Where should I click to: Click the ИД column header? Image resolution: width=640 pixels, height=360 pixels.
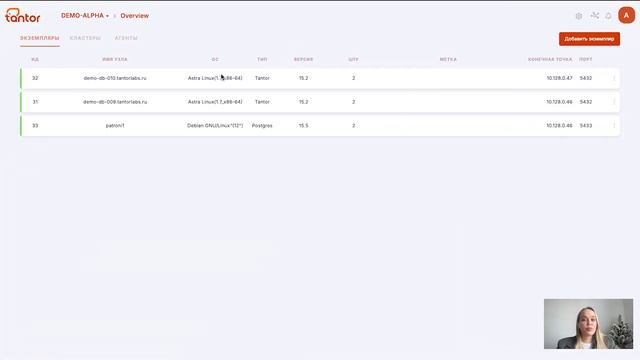(35, 59)
